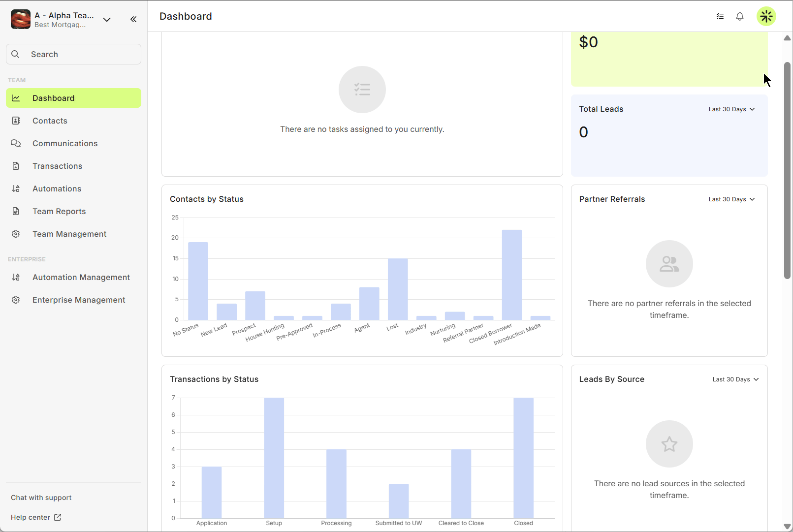The width and height of the screenshot is (793, 532).
Task: Open the notifications bell
Action: [740, 16]
